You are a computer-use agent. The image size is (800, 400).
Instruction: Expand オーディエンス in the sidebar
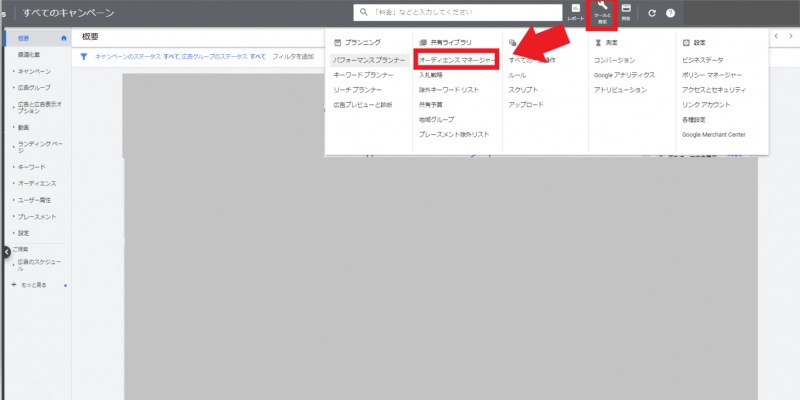pos(14,183)
